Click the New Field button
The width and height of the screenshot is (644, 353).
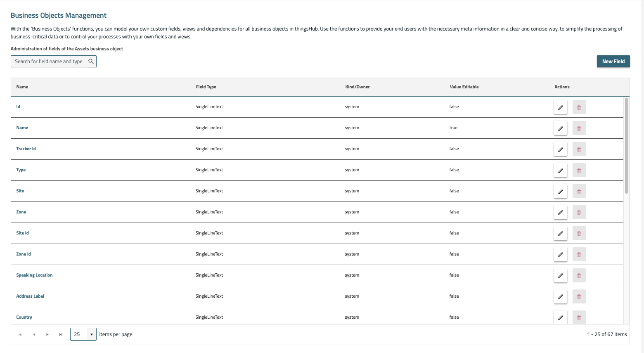click(x=613, y=62)
